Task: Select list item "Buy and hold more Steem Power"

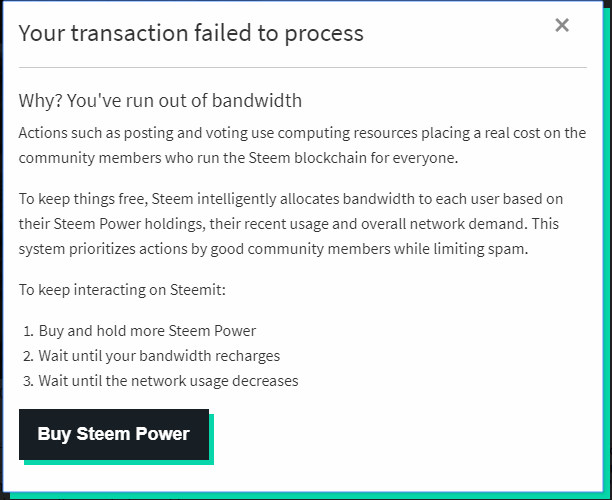Action: pos(147,331)
